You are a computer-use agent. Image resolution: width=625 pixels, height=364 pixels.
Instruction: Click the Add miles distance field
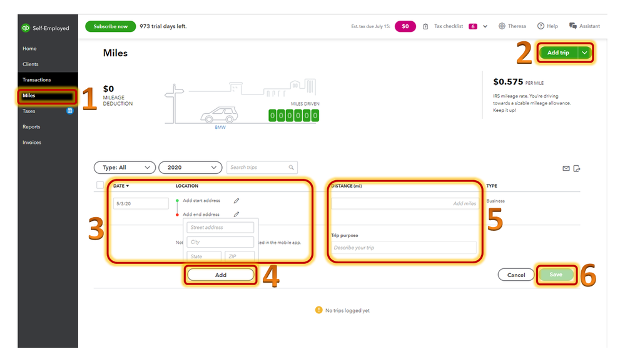[405, 203]
